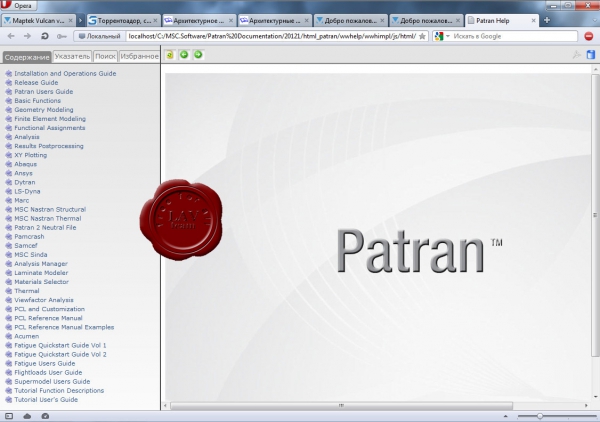Go to next help page arrow
Viewport: 600px width, 422px height.
[x=198, y=55]
